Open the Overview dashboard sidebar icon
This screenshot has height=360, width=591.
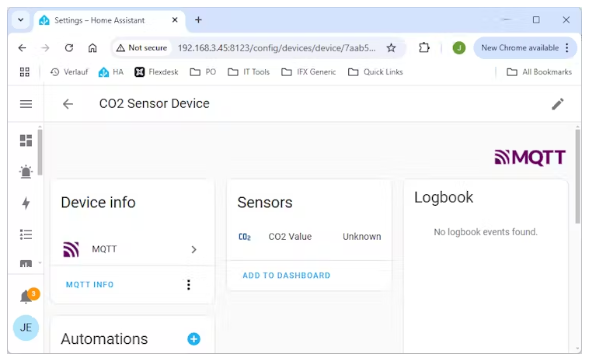coord(26,141)
